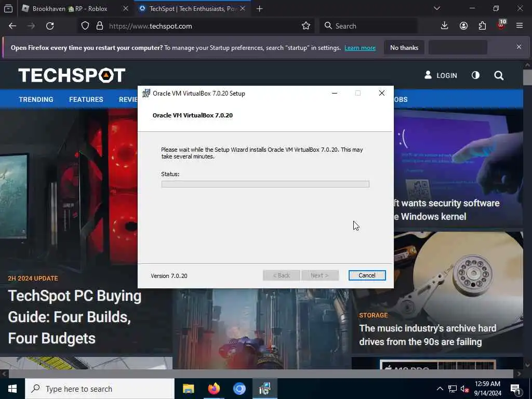The image size is (532, 399).
Task: Click the Type here to search box
Action: [99, 389]
